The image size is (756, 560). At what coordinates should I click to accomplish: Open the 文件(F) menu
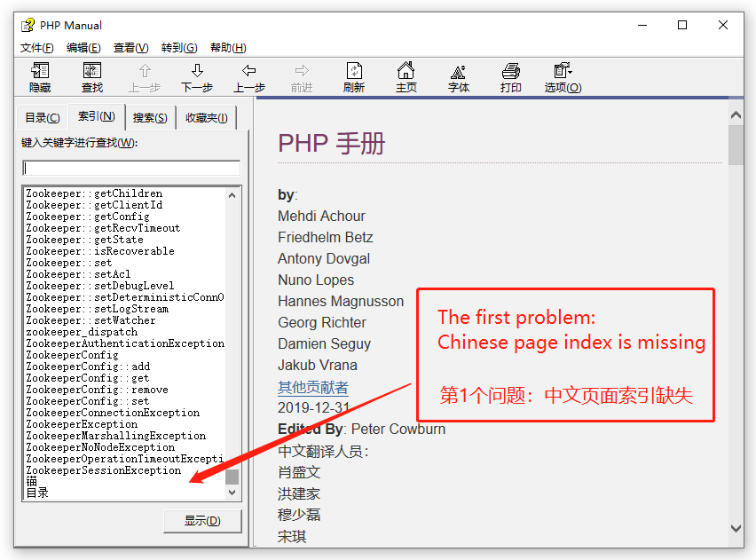[36, 48]
